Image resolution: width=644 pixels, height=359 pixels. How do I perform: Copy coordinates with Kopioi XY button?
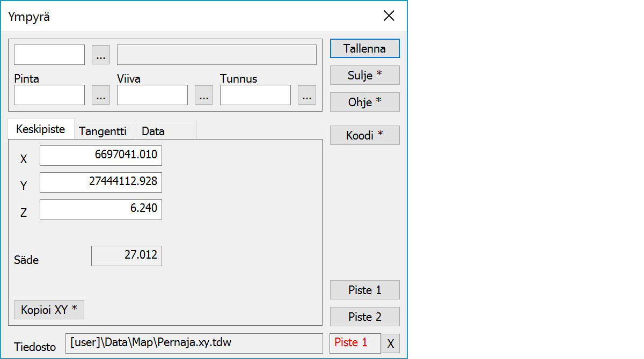49,310
